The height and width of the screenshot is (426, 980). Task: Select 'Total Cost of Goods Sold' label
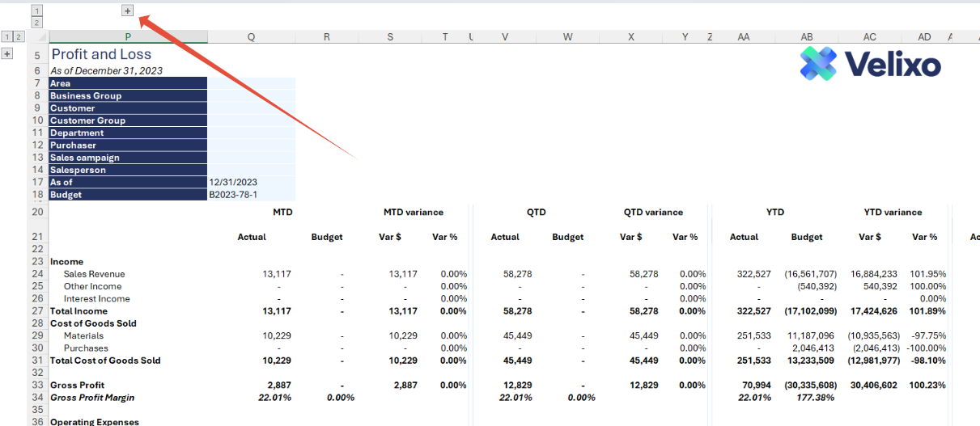click(x=105, y=361)
